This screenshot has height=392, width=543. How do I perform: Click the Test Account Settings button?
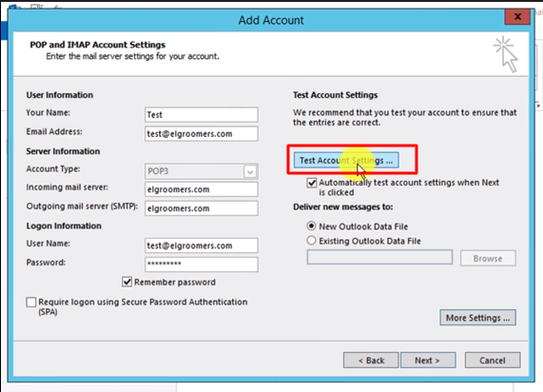coord(346,161)
